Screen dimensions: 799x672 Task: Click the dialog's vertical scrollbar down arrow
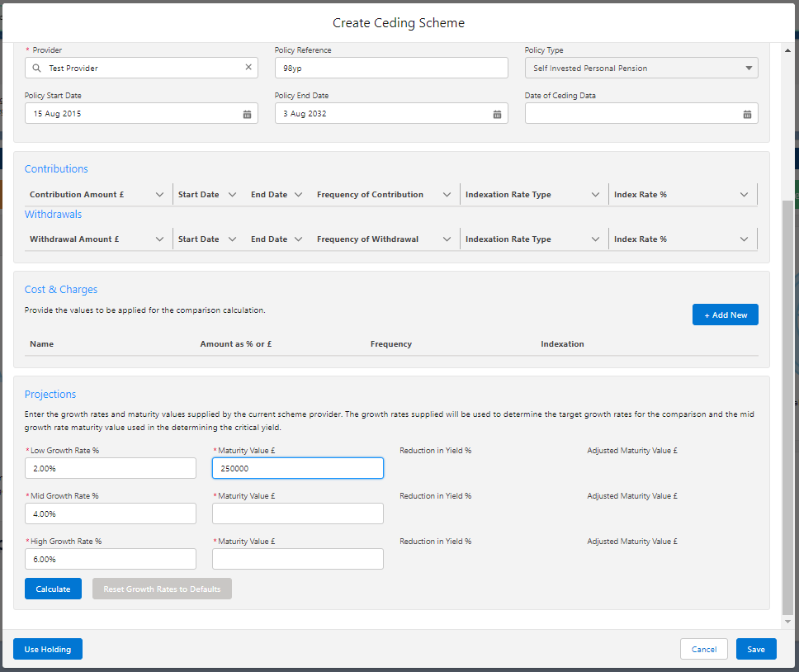click(x=787, y=621)
